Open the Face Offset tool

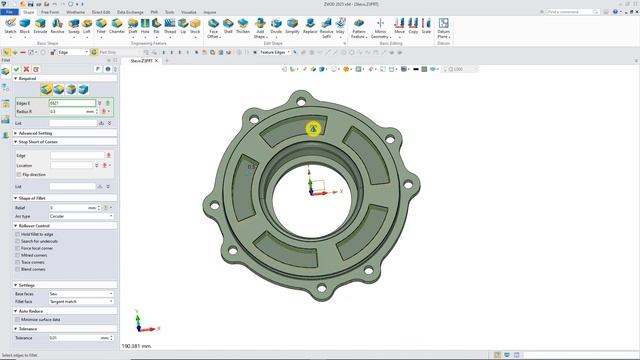[213, 28]
